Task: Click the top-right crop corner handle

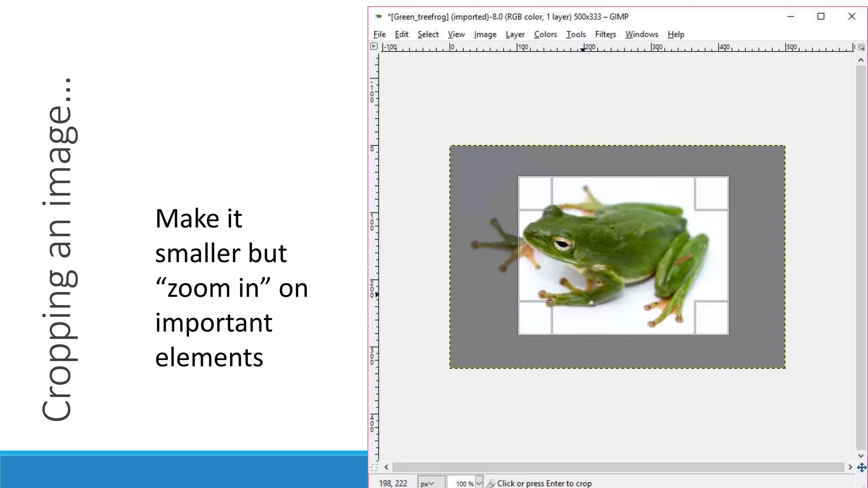Action: pyautogui.click(x=712, y=193)
